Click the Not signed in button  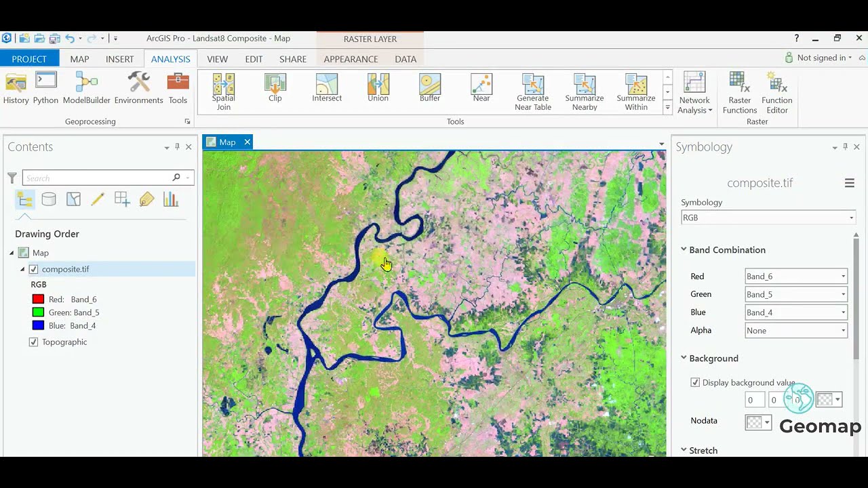[x=818, y=58]
